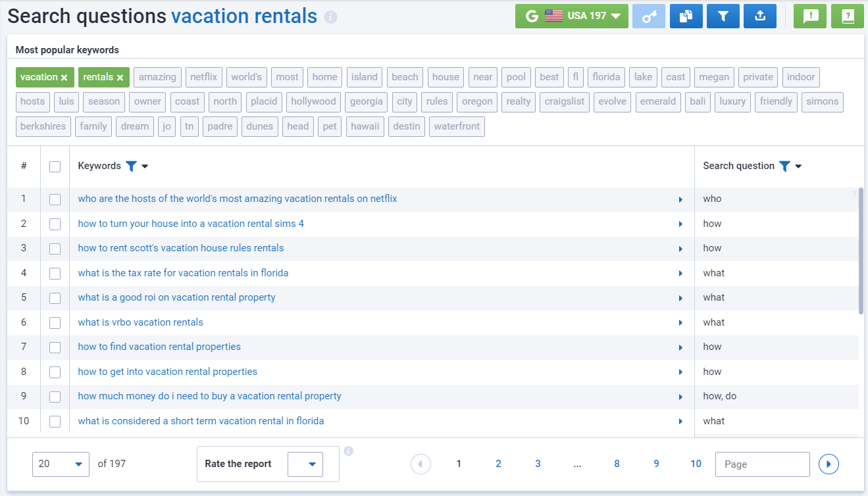Click the 'florida' keyword tag
The image size is (868, 496).
(x=605, y=77)
